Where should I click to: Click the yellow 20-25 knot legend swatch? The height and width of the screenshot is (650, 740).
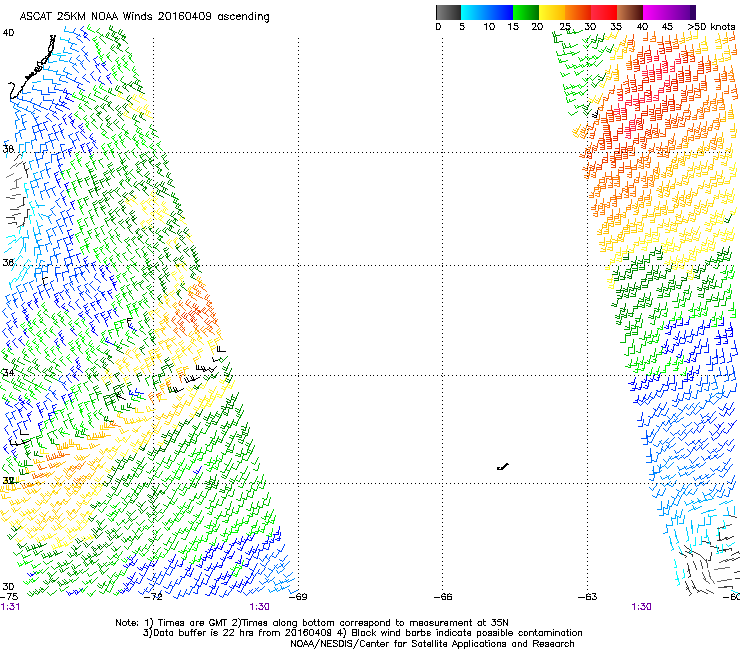[x=552, y=12]
